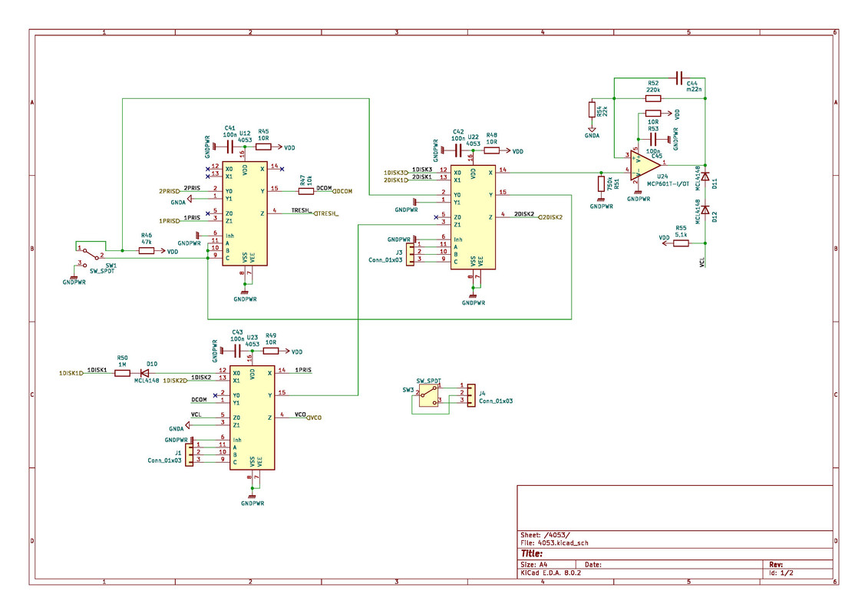Image resolution: width=868 pixels, height=614 pixels.
Task: Select connector J4 Conn_01x03 symbol
Action: tap(471, 395)
